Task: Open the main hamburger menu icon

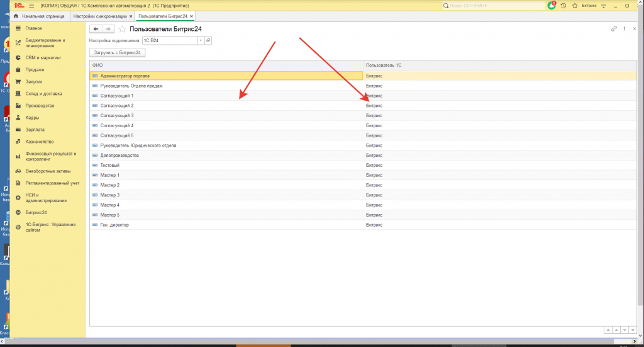Action: pos(31,5)
